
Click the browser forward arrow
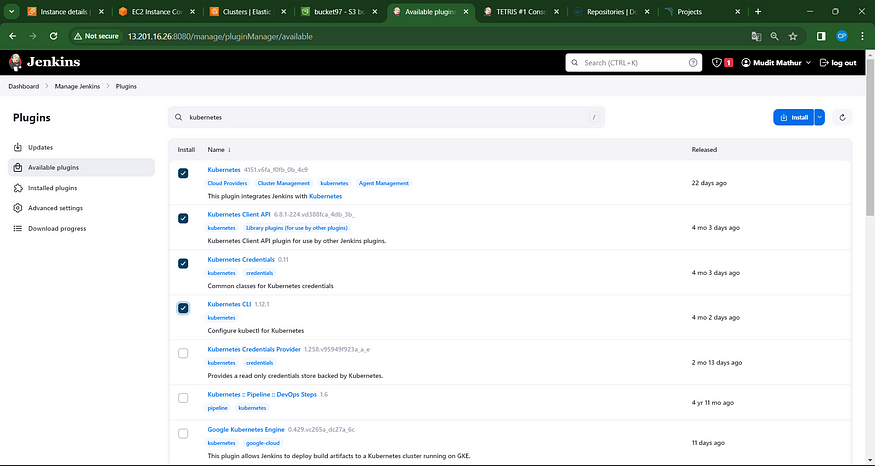33,36
